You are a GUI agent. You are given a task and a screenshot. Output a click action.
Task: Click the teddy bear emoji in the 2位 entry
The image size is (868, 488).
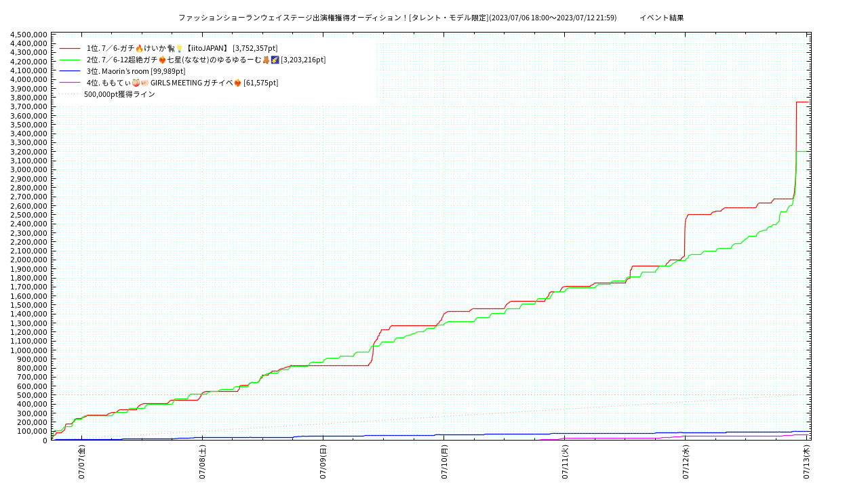pyautogui.click(x=266, y=60)
